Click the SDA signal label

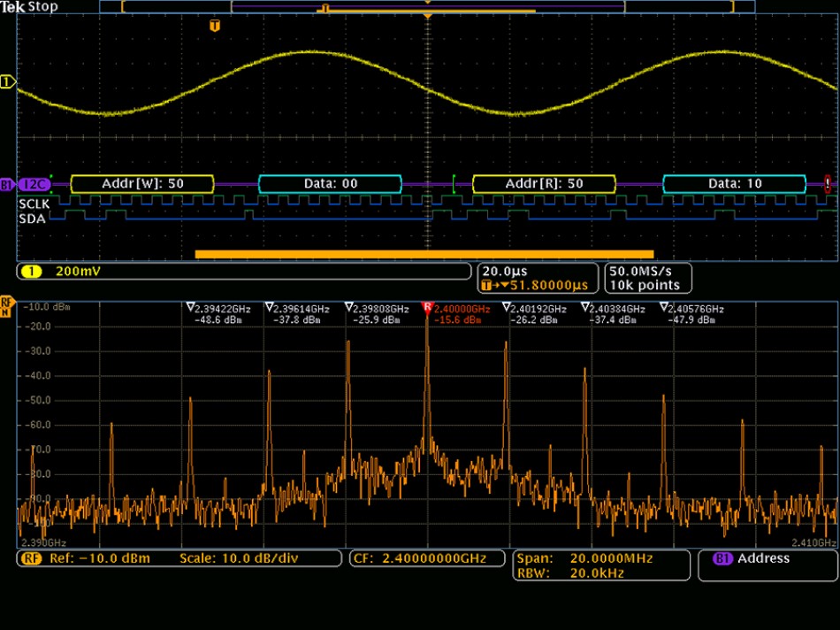click(32, 219)
